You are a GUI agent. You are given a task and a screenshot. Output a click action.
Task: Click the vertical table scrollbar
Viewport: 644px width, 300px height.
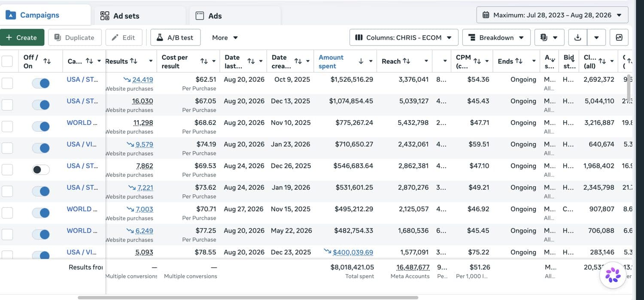click(x=629, y=89)
